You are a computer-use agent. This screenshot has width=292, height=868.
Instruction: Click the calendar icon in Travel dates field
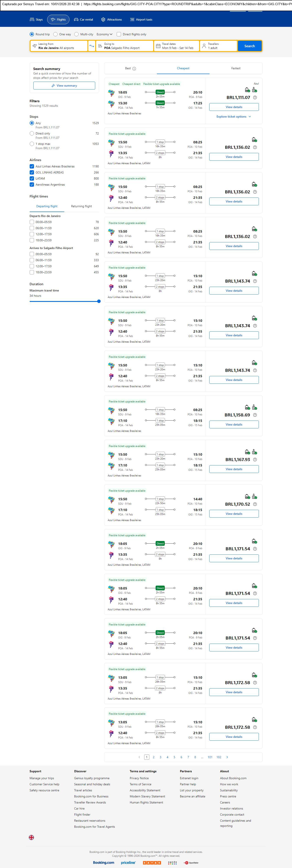click(158, 46)
